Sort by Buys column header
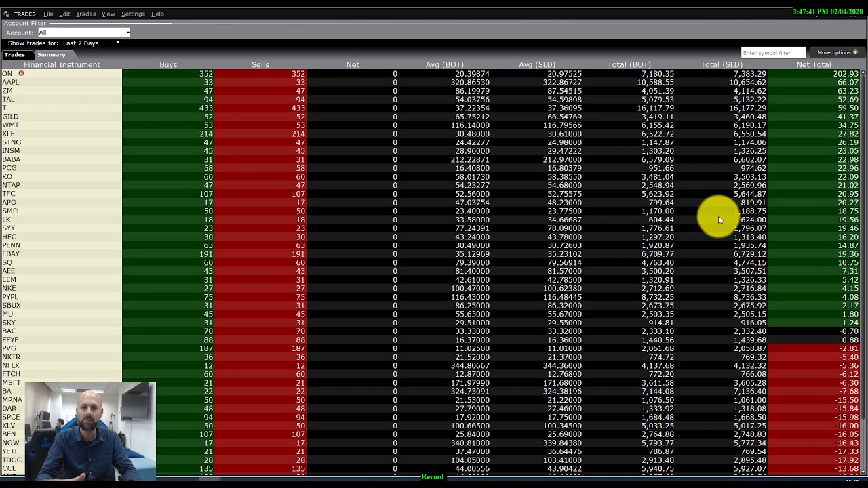The width and height of the screenshot is (868, 488). point(168,64)
